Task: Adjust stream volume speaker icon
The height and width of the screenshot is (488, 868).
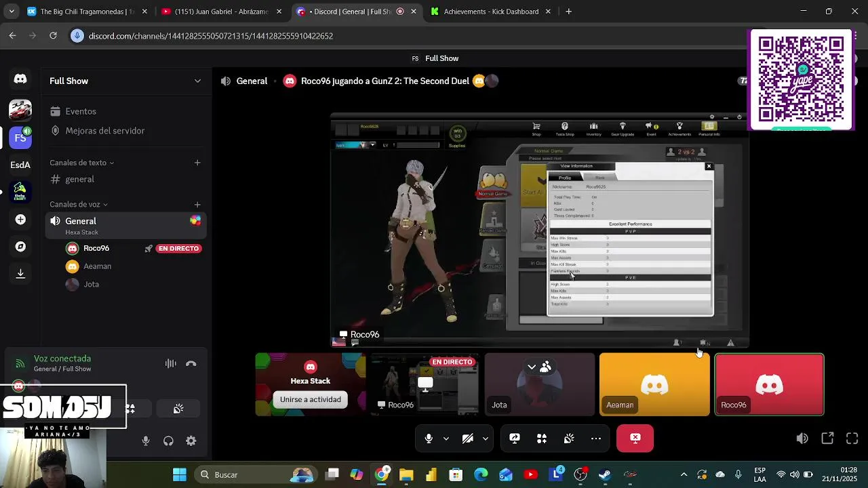Action: pyautogui.click(x=802, y=439)
